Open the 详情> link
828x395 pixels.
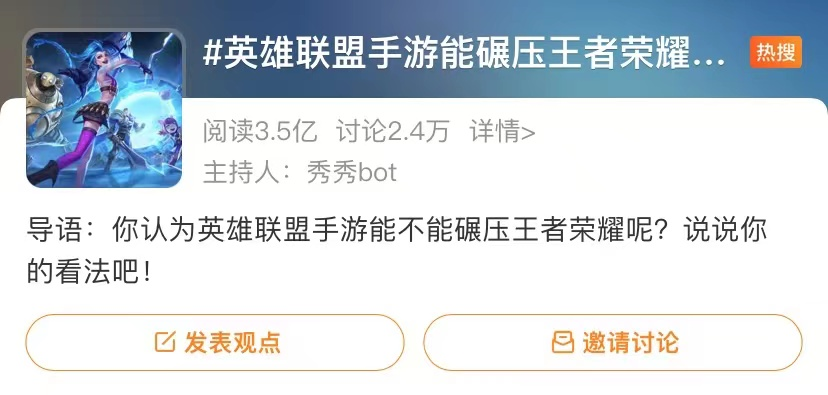point(503,131)
